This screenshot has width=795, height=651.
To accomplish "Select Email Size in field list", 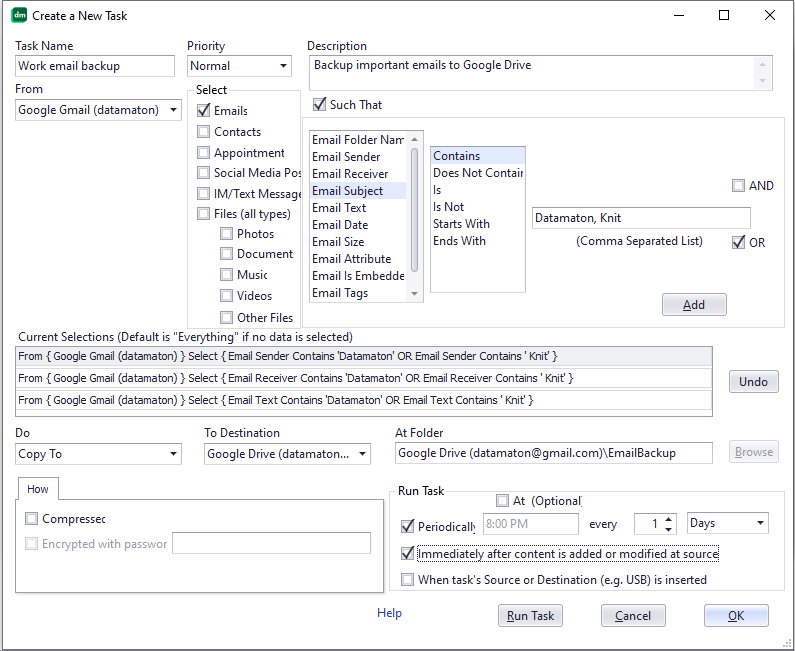I will tap(358, 242).
